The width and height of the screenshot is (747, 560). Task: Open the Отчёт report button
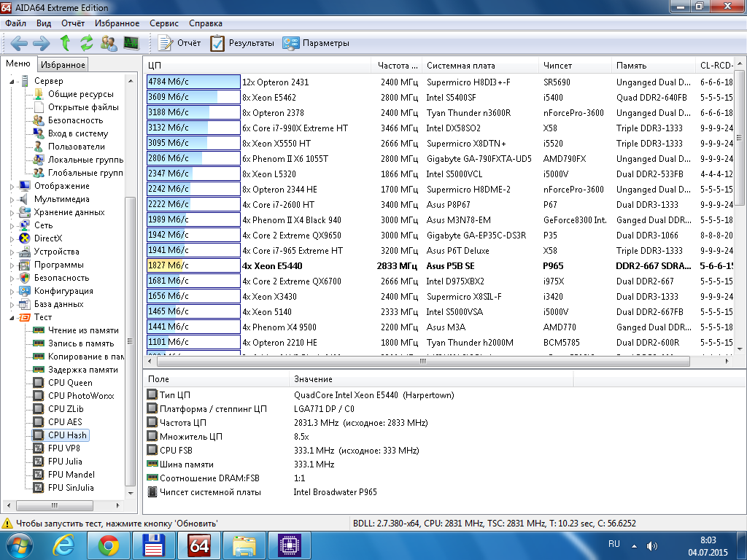click(179, 43)
